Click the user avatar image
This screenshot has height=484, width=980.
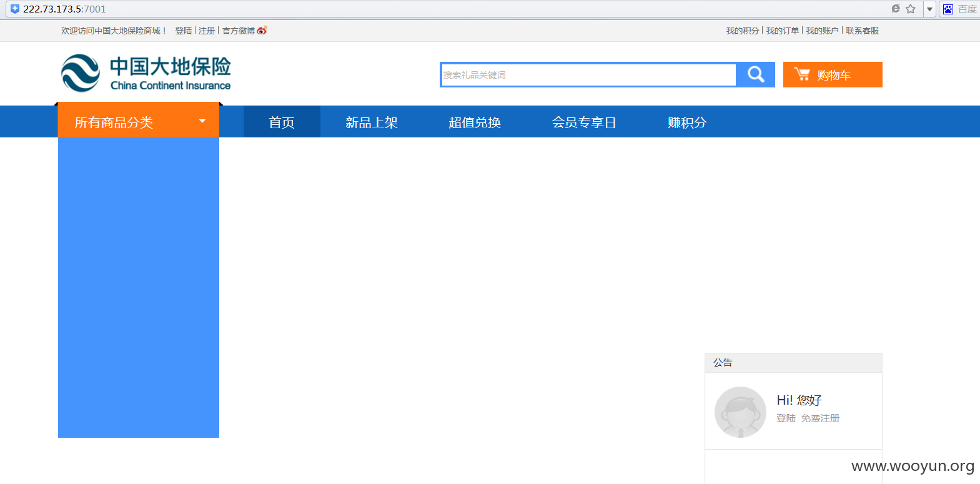(x=740, y=412)
